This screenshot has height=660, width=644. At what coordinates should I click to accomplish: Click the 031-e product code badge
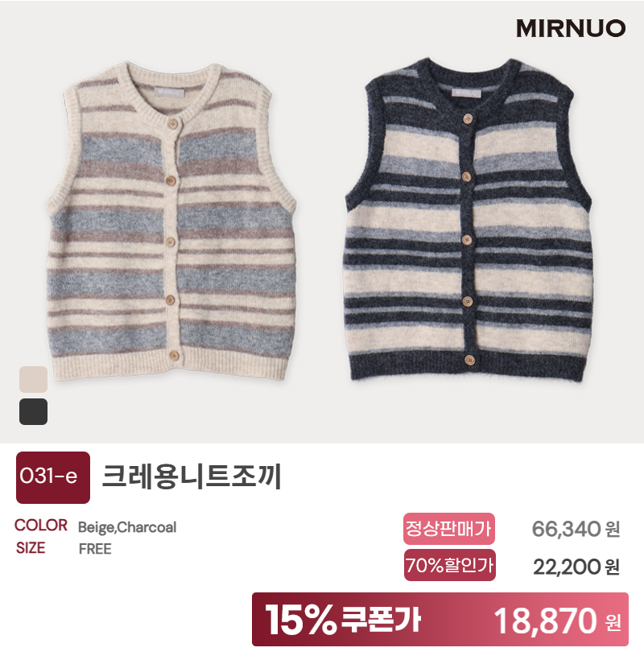(x=53, y=477)
